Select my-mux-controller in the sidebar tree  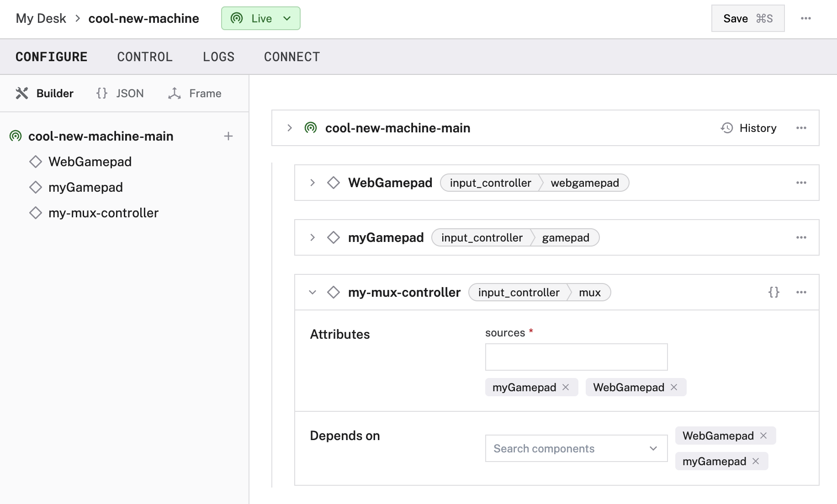[103, 213]
